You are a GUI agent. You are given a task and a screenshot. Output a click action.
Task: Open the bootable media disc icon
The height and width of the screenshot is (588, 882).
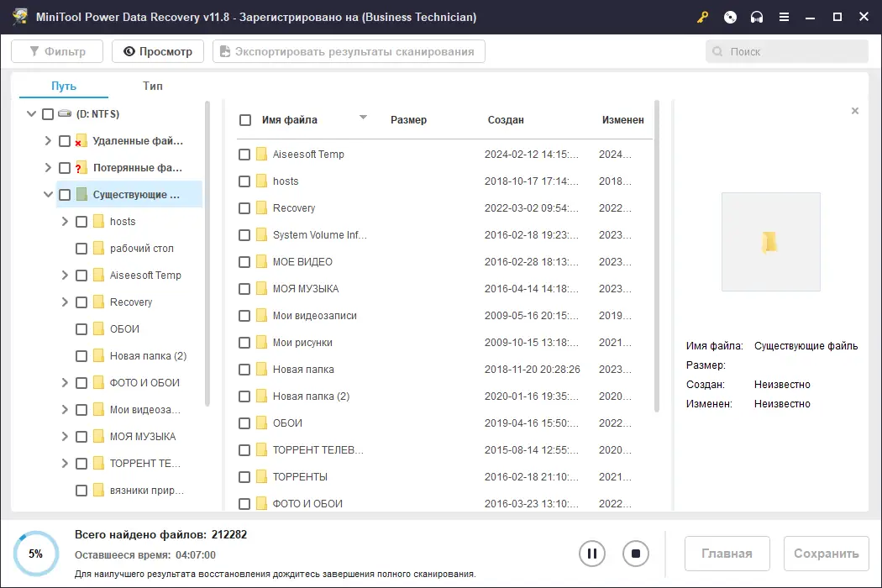[x=730, y=17]
